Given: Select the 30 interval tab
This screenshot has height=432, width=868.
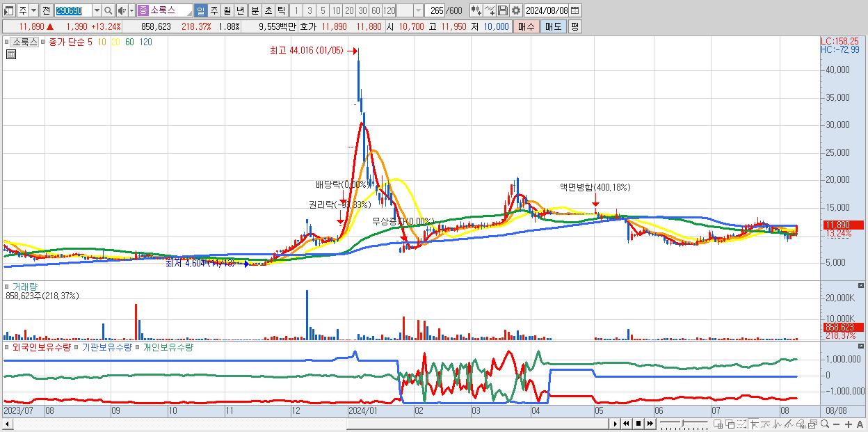Looking at the screenshot, I should pyautogui.click(x=362, y=10).
